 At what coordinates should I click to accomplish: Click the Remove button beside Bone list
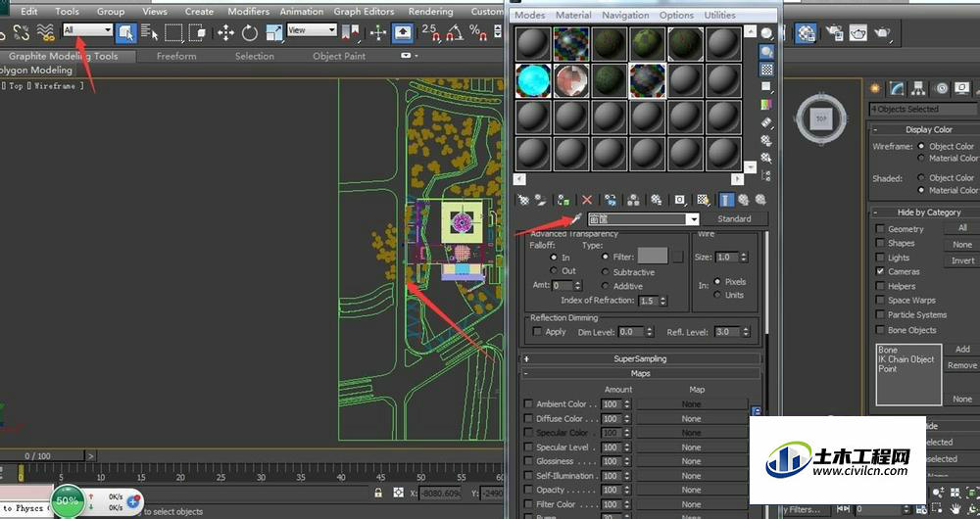click(x=962, y=365)
